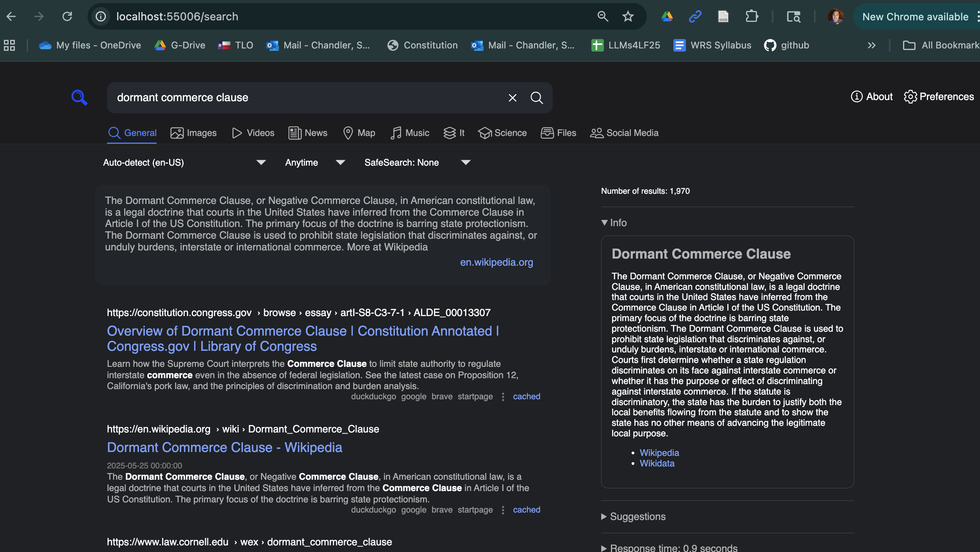
Task: Click the About info icon
Action: (x=857, y=96)
